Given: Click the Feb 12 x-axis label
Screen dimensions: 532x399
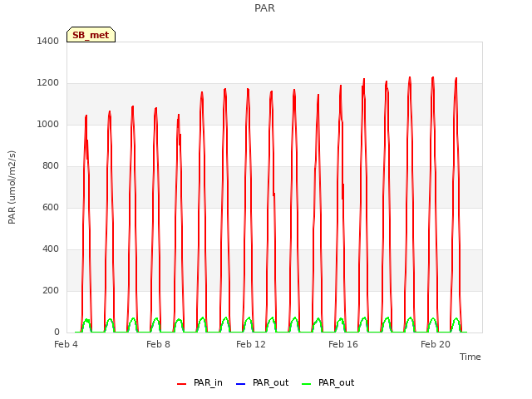Looking at the screenshot, I should click(251, 344).
